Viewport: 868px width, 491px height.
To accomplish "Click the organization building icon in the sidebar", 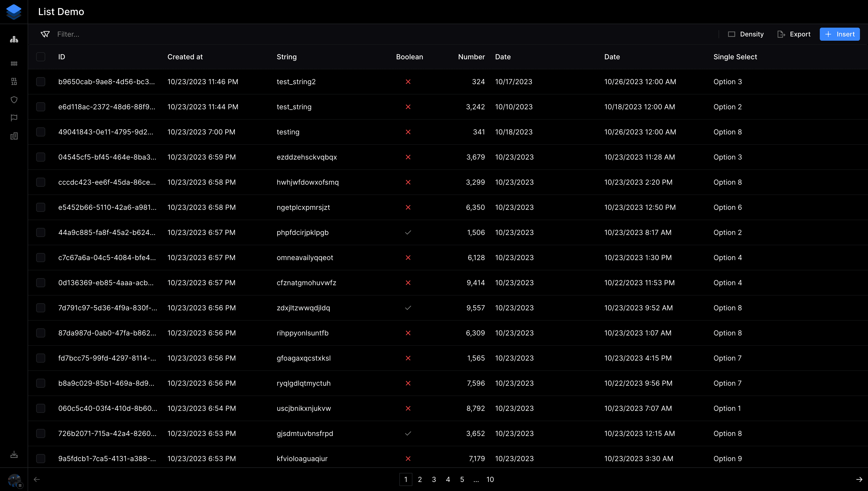I will [14, 136].
